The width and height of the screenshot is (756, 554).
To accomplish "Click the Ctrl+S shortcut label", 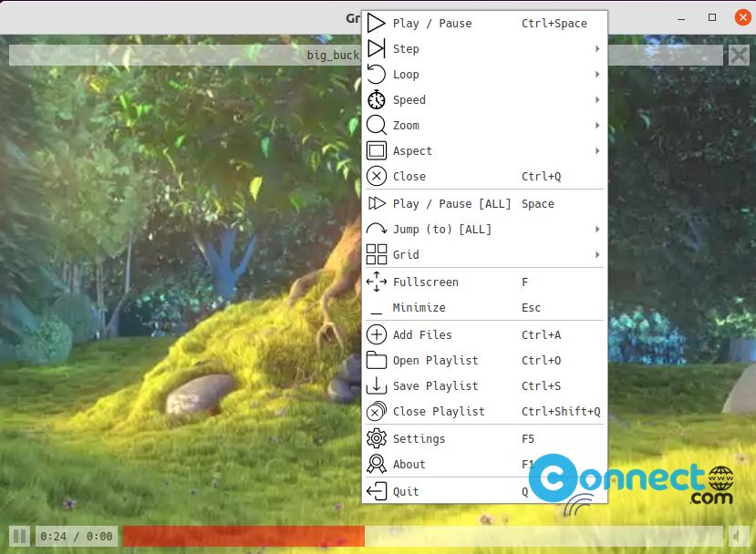I will click(x=541, y=385).
